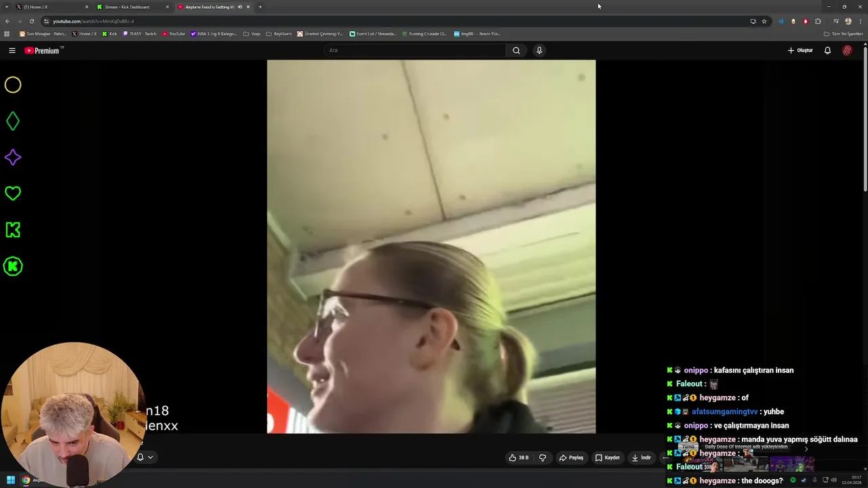Open the YouTube account avatar menu
Image resolution: width=868 pixels, height=488 pixels.
tap(847, 50)
